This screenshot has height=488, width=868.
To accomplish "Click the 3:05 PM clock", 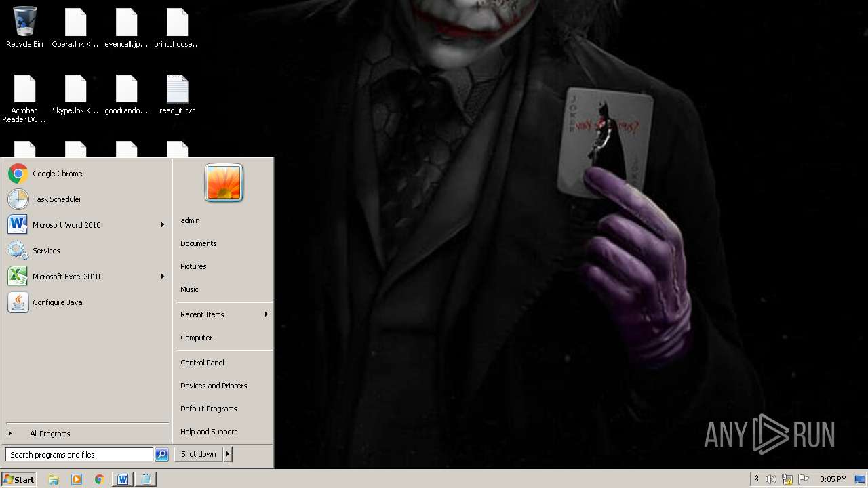I will [833, 479].
